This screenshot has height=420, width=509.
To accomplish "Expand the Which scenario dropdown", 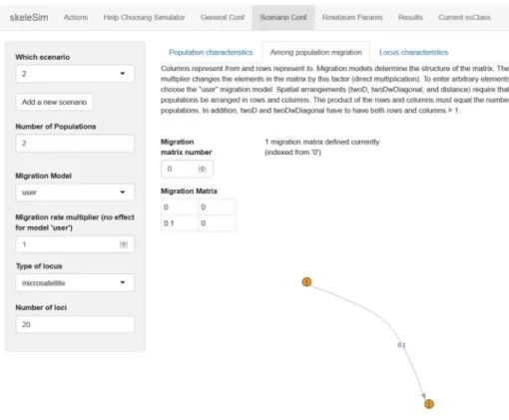I will pos(75,74).
